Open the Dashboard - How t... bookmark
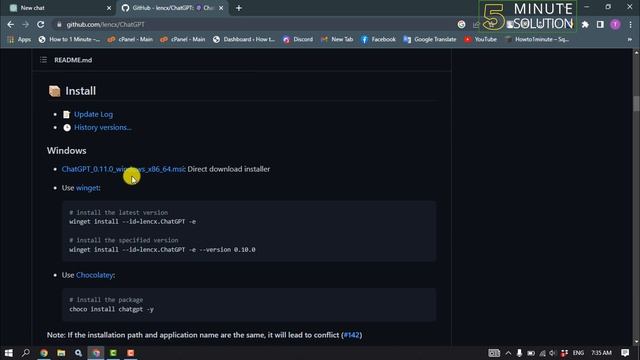Screen dimensions: 640x360 244,39
